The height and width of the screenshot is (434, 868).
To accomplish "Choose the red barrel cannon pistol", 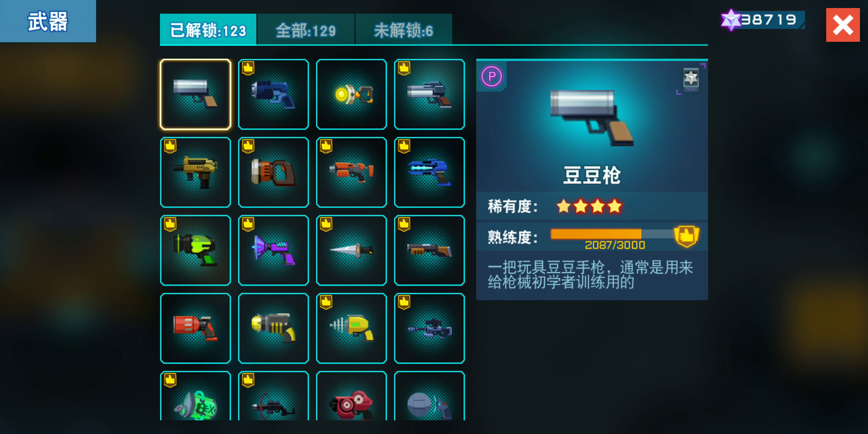I will click(195, 328).
